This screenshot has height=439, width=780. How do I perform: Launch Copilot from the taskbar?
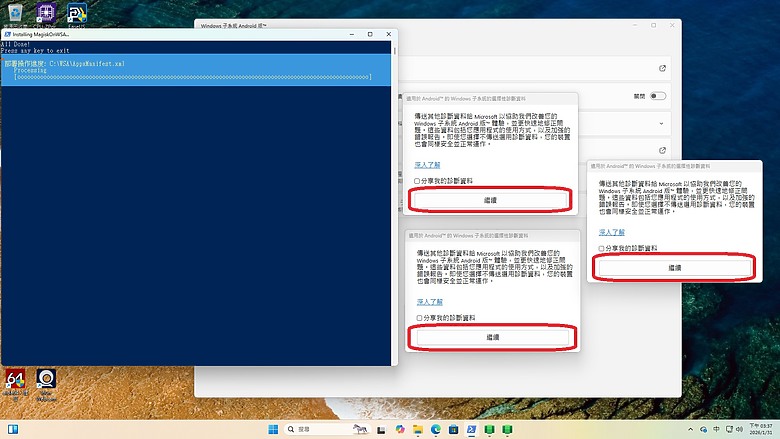(x=400, y=429)
